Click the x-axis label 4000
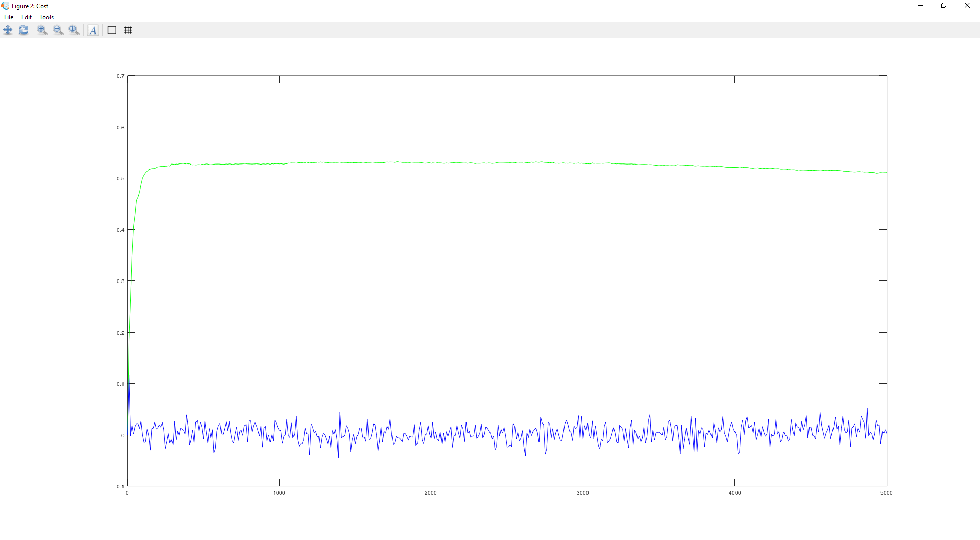The height and width of the screenshot is (540, 980). coord(735,493)
